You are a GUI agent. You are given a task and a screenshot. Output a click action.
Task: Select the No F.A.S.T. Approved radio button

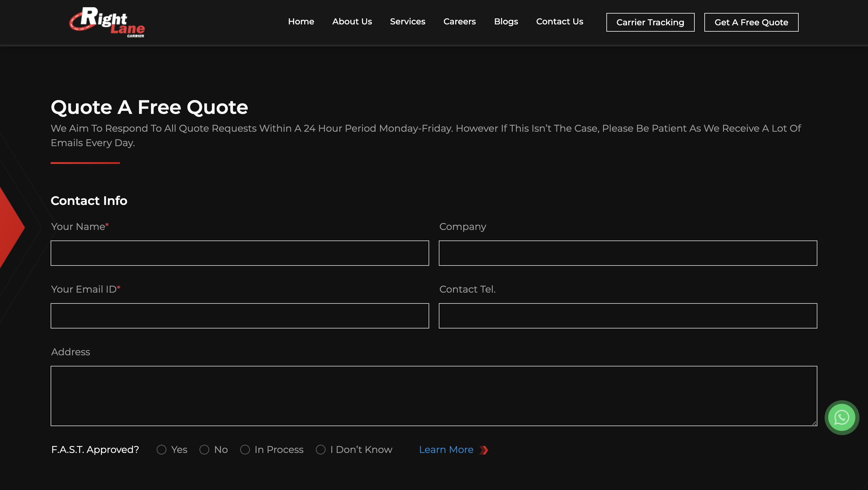click(204, 449)
